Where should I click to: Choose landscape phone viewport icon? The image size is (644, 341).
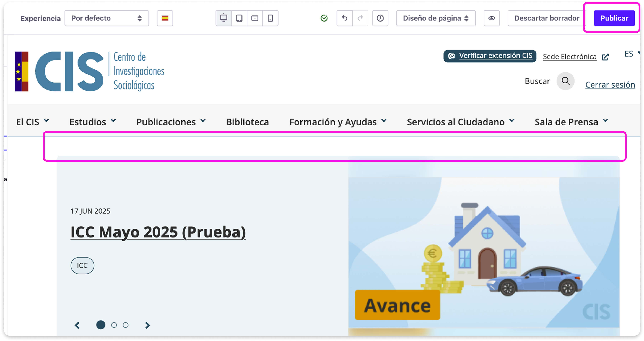tap(255, 18)
